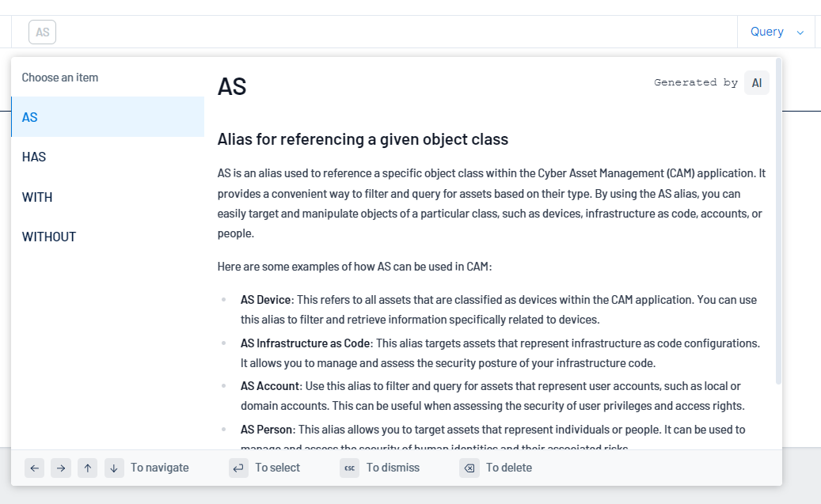Click the esc key dismiss icon
Viewport: 821px width, 504px height.
[x=349, y=468]
